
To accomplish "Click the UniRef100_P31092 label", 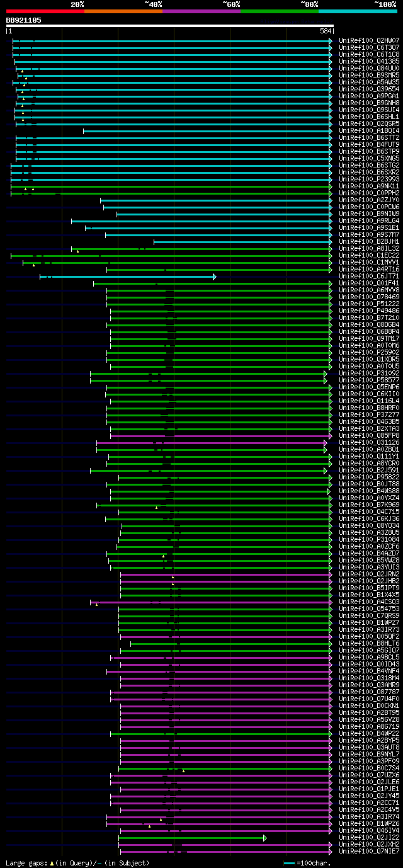I will 369,374.
